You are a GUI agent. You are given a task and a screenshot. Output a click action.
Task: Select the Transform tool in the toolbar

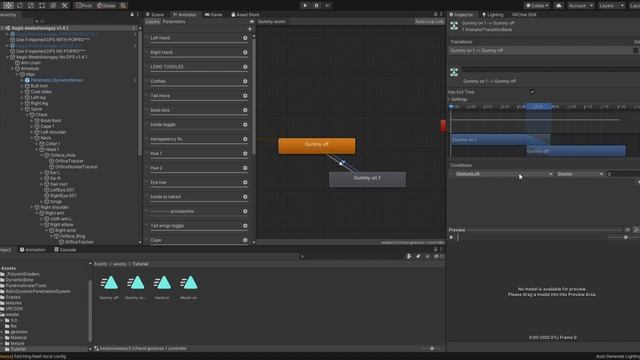point(53,6)
